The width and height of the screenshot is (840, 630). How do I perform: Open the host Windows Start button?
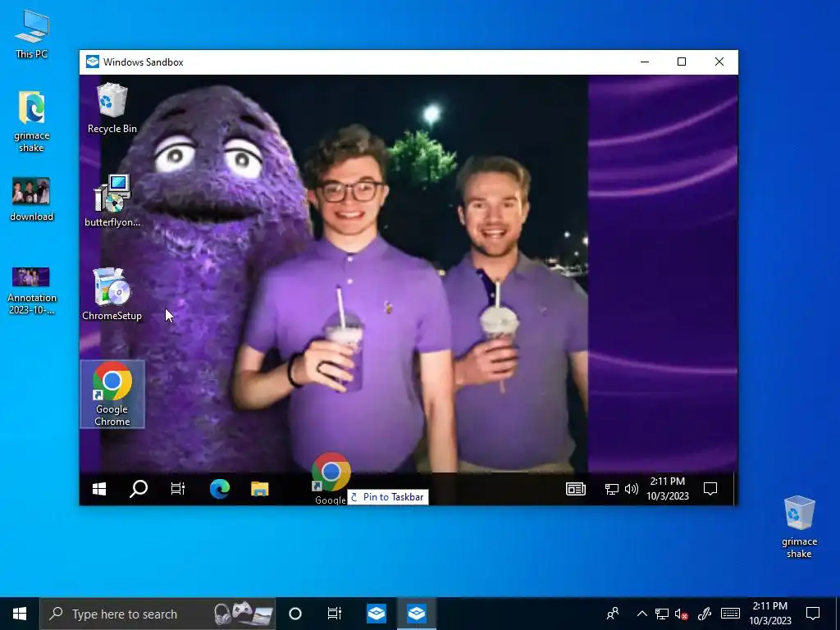tap(20, 614)
